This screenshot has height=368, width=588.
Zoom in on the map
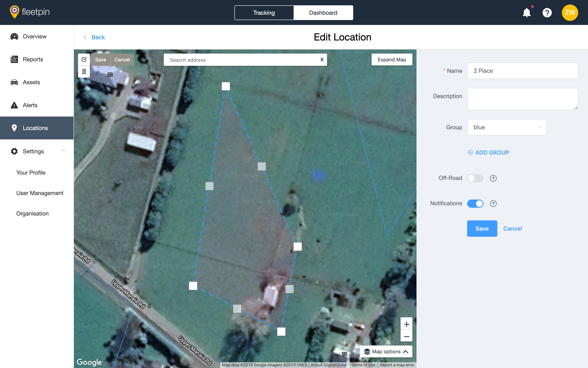pos(406,324)
